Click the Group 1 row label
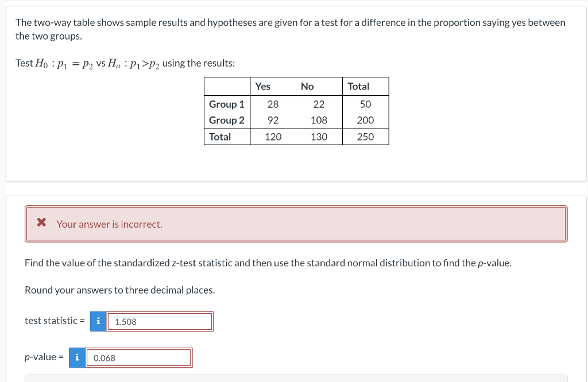The image size is (588, 382). [226, 104]
